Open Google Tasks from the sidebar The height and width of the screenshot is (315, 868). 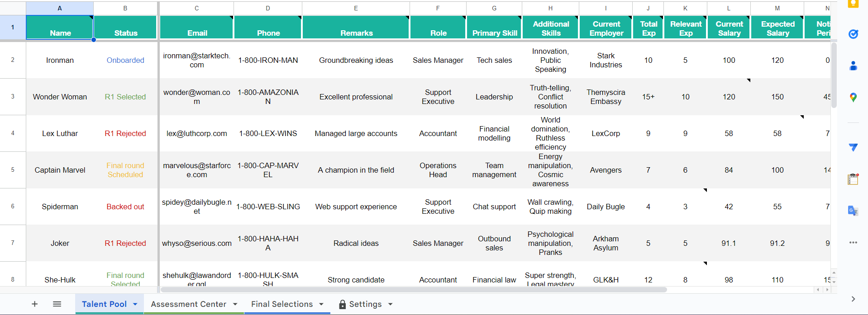point(853,34)
